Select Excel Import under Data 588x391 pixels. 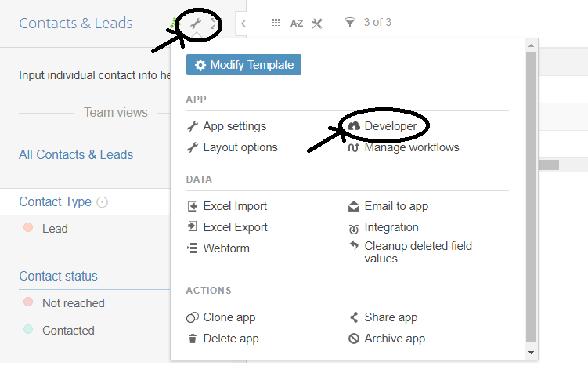tap(235, 206)
